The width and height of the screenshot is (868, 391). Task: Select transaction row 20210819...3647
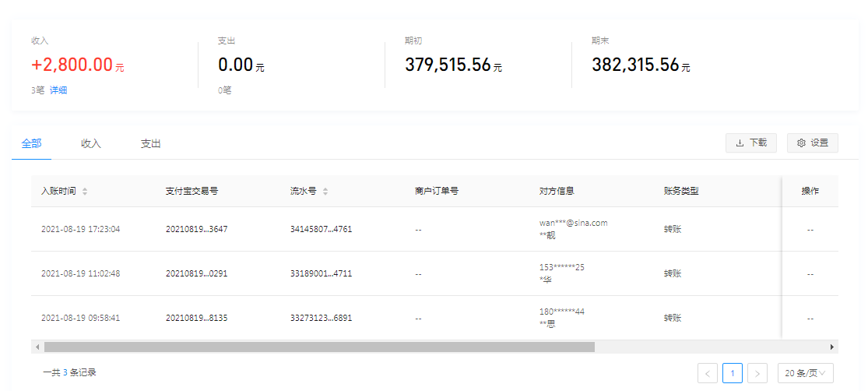[x=196, y=230]
